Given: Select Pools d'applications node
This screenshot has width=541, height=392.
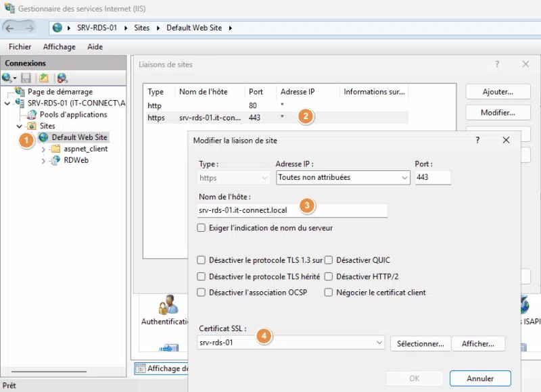Looking at the screenshot, I should click(x=73, y=114).
